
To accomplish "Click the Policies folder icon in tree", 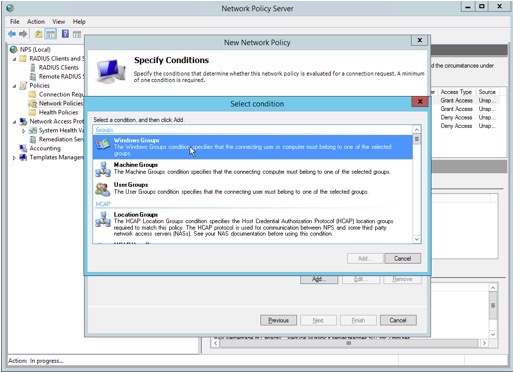I will (23, 86).
